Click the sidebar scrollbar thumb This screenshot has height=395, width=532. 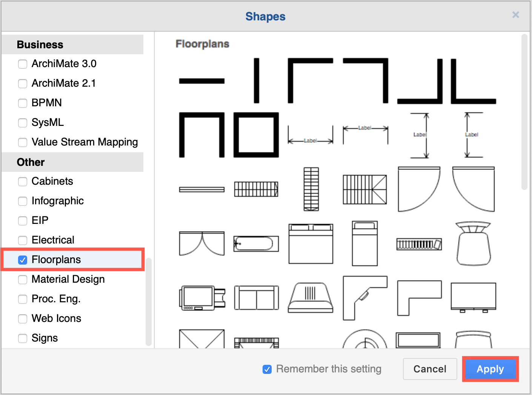tap(149, 302)
